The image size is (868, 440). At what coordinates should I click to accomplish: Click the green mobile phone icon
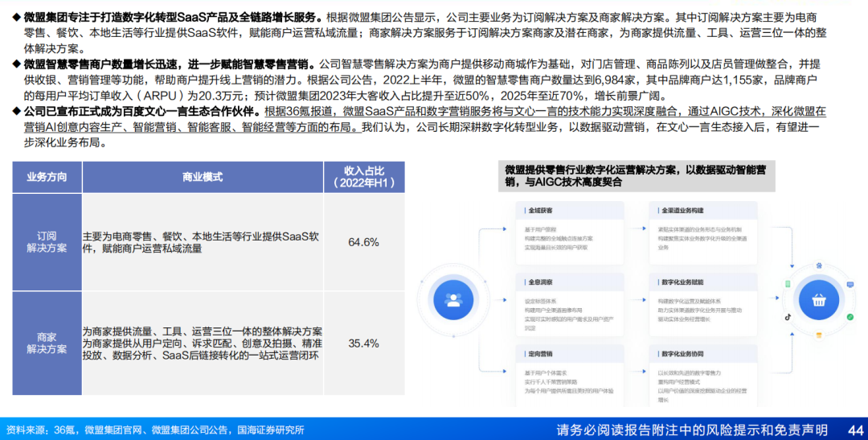click(x=788, y=284)
